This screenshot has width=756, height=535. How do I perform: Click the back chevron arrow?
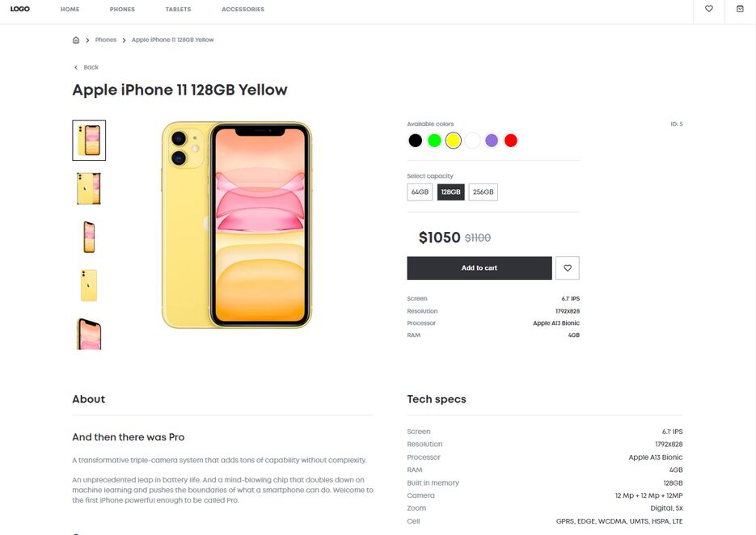(x=76, y=67)
